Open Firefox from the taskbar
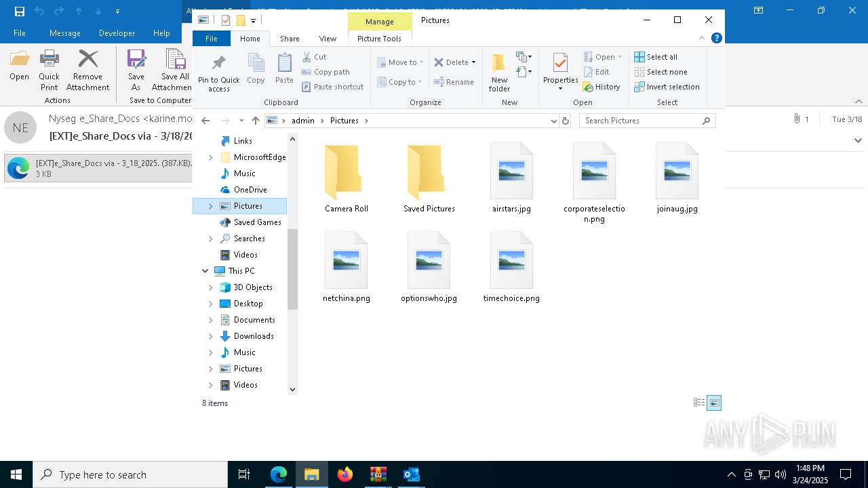Screen dimensions: 868x488 [345, 474]
